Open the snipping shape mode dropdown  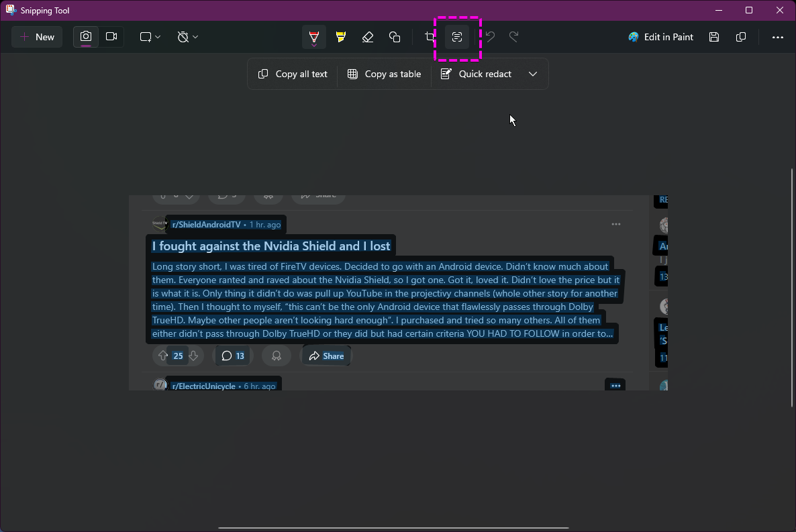pos(150,37)
